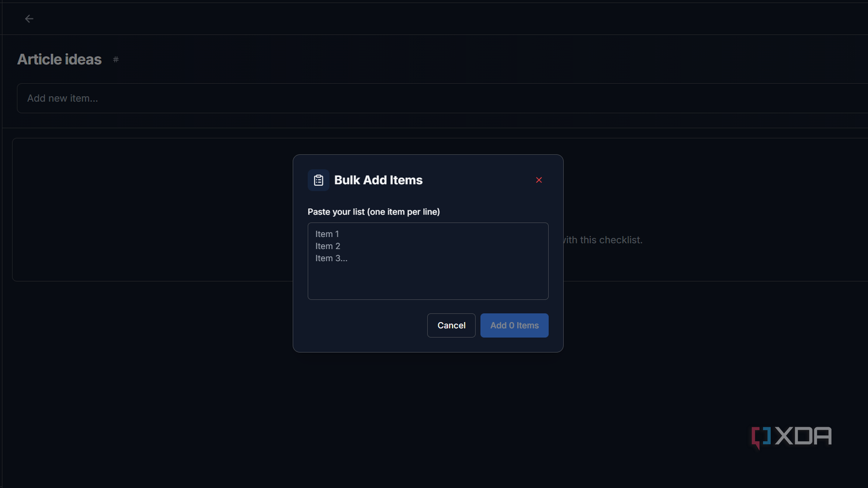The width and height of the screenshot is (868, 488).
Task: Cancel the bulk add dialog
Action: (x=451, y=326)
